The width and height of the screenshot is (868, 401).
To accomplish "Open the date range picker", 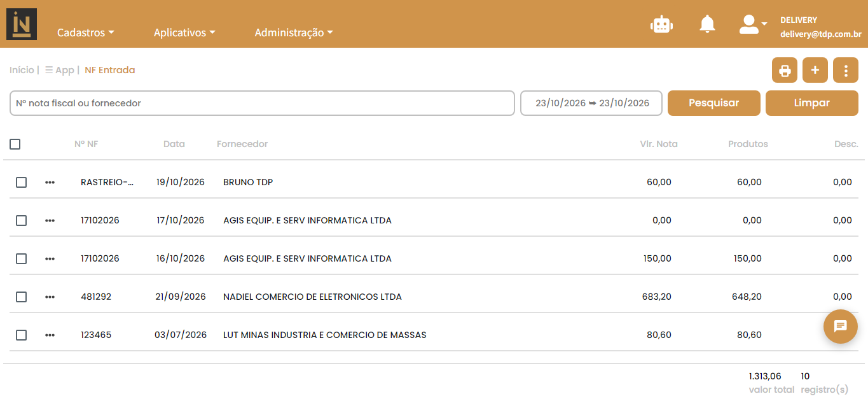I will click(x=591, y=103).
